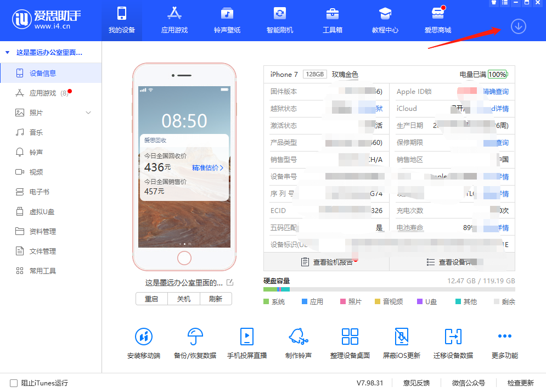Open the 我的设备 tab
Viewport: 546px width, 392px height.
click(121, 20)
